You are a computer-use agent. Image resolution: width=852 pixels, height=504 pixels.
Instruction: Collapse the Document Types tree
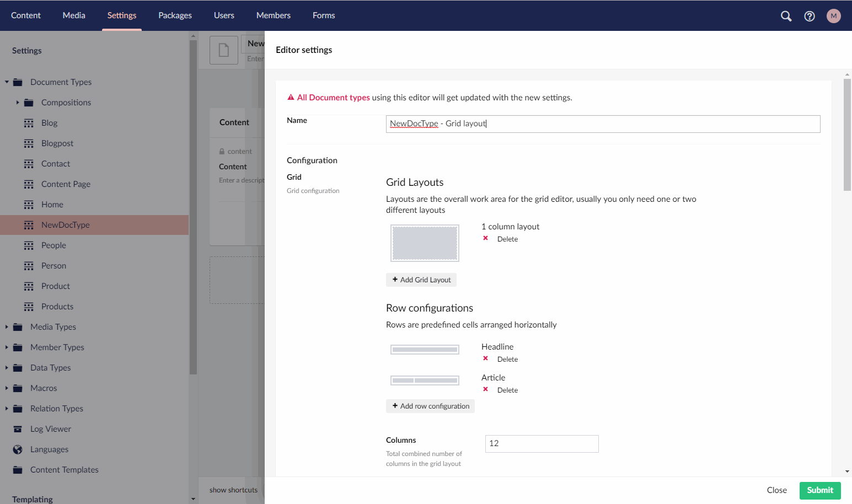tap(6, 82)
